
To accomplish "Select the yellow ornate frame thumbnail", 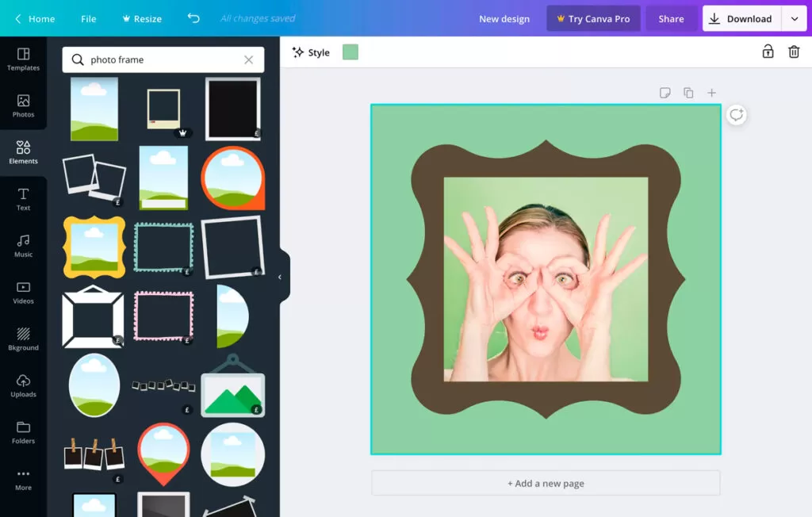I will click(x=94, y=247).
